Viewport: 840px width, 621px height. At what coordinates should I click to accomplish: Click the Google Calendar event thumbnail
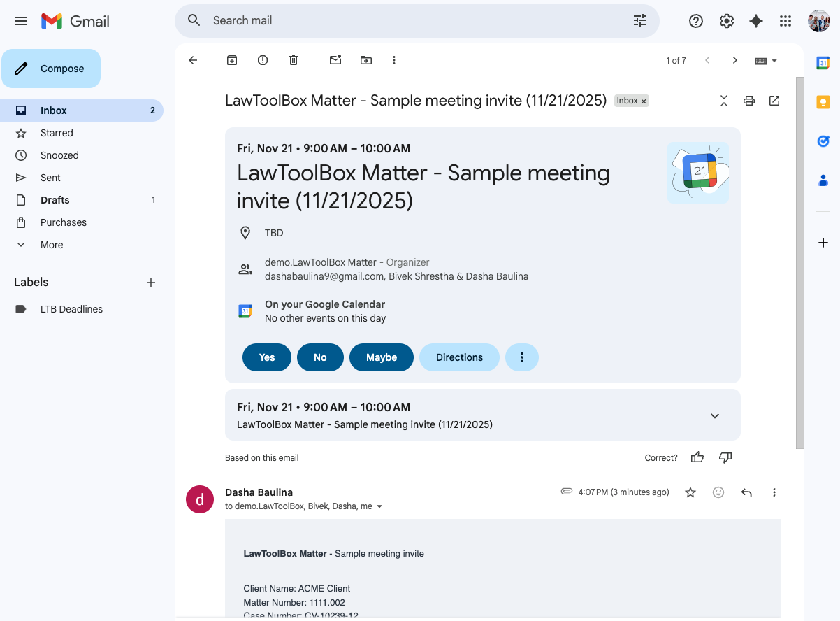click(698, 173)
